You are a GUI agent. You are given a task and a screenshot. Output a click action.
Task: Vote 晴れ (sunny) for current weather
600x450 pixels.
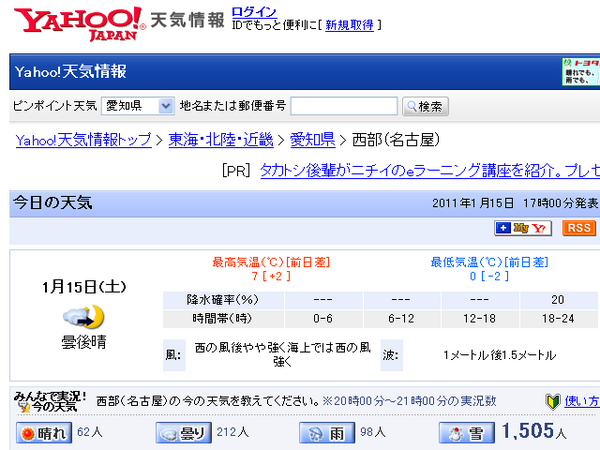43,433
